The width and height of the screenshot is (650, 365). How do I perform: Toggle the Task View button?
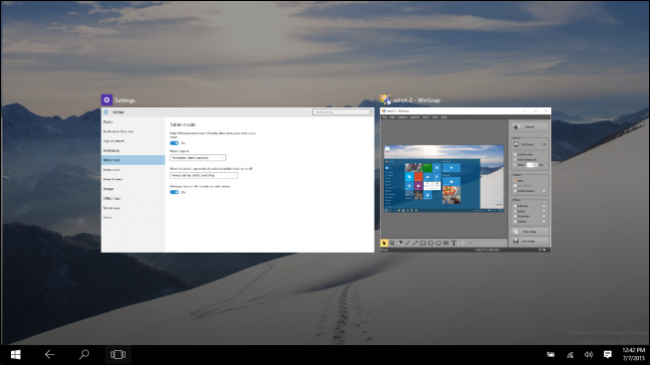118,355
